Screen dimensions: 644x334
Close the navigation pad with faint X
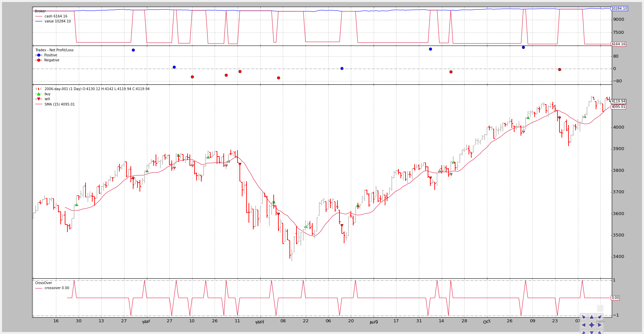(600, 309)
